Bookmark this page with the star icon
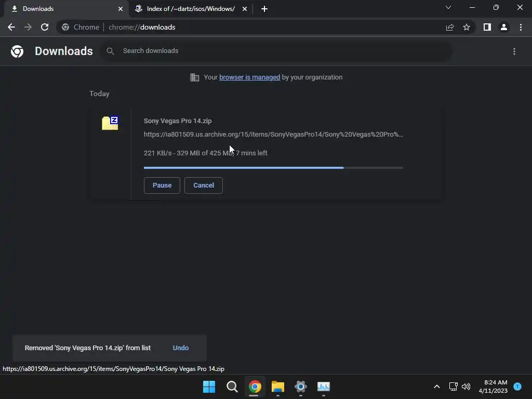Image resolution: width=532 pixels, height=399 pixels. [467, 27]
